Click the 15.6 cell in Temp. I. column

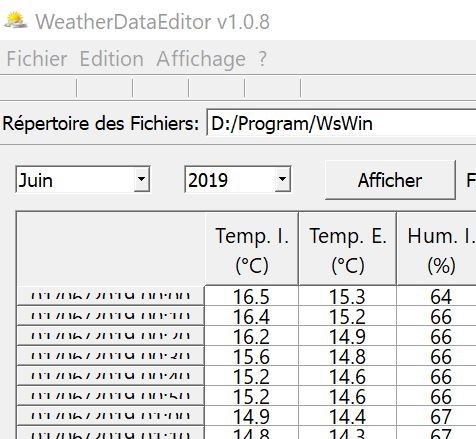point(251,356)
